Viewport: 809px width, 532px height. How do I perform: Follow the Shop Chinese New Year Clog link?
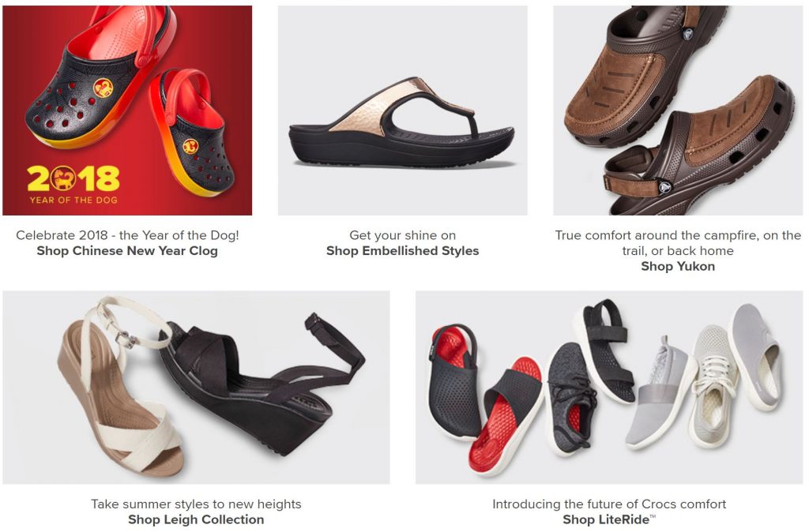(x=127, y=251)
